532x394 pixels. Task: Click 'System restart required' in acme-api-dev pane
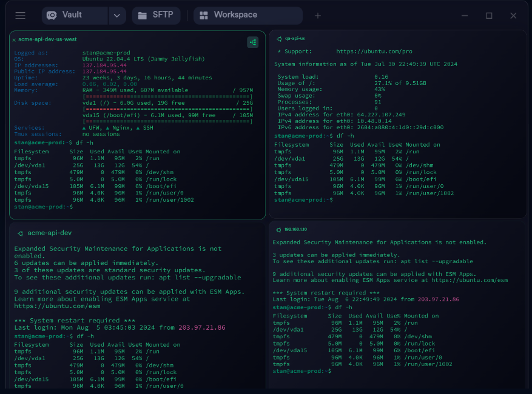pyautogui.click(x=75, y=321)
